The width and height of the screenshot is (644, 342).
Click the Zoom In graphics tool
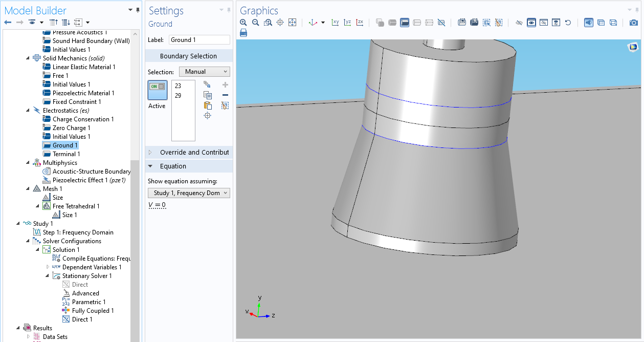[243, 23]
